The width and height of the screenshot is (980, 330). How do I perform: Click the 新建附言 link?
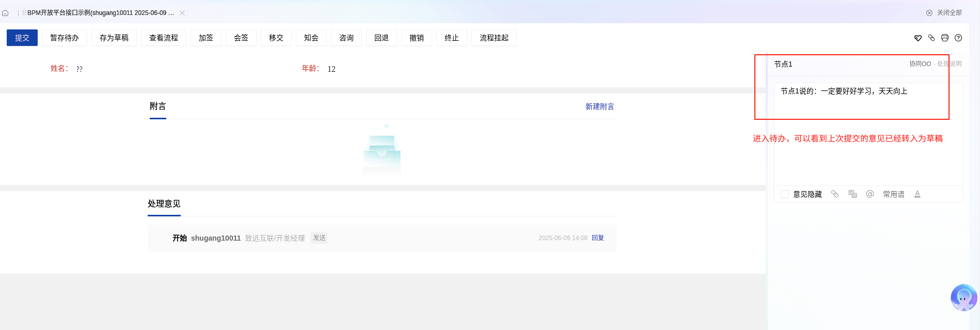[x=599, y=106]
